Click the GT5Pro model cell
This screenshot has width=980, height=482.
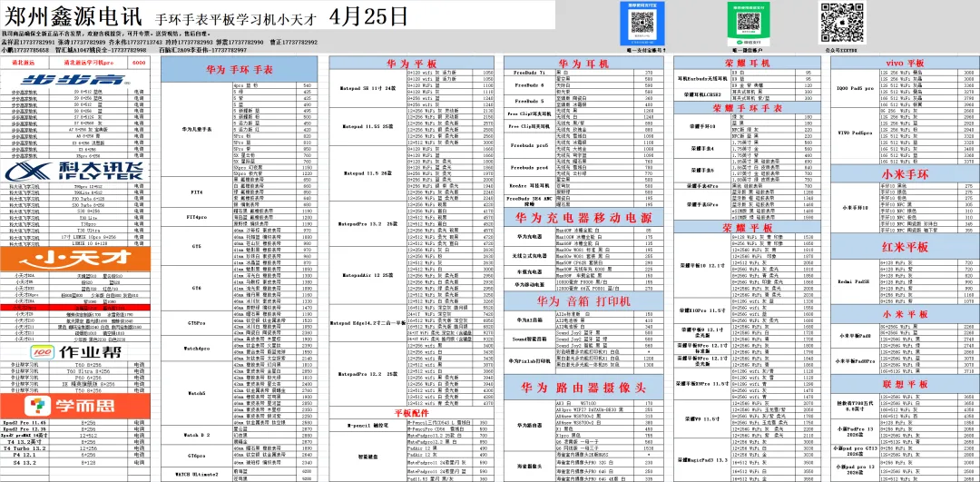pos(197,322)
